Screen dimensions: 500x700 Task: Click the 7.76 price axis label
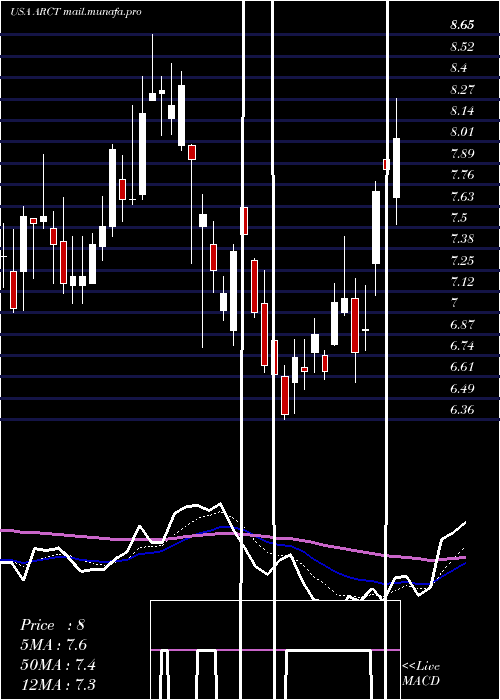(462, 175)
